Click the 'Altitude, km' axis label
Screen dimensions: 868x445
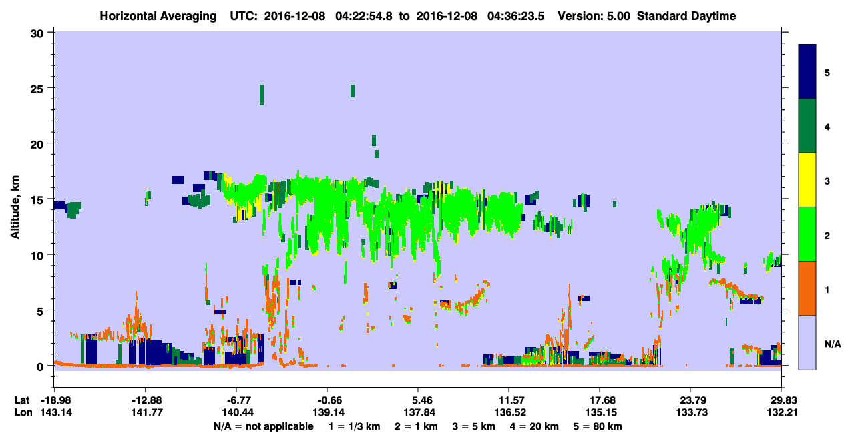pos(14,207)
